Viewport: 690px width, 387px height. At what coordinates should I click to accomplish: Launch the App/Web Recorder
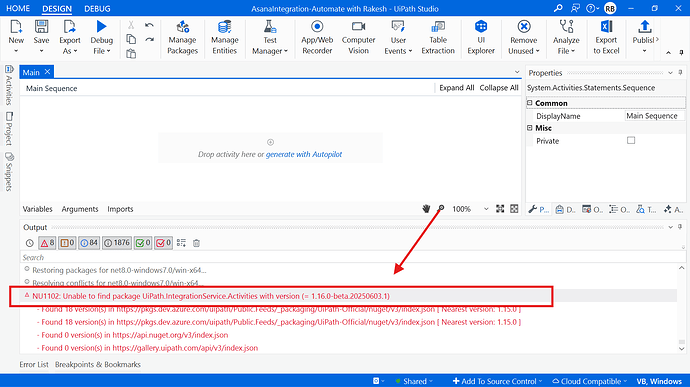317,38
